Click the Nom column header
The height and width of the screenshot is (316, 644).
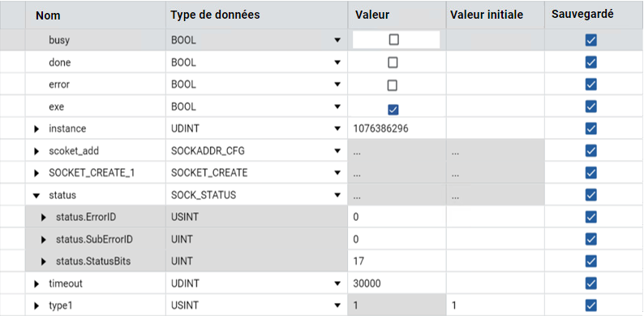click(x=48, y=15)
